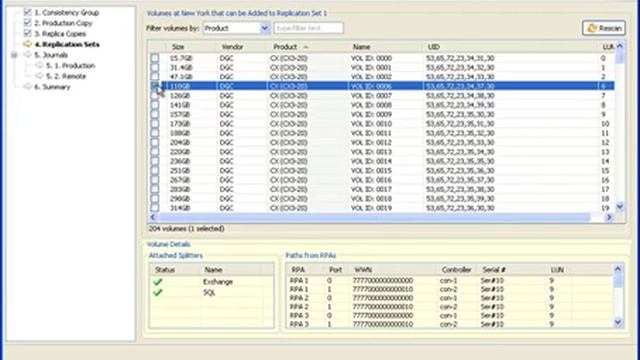Check the box for VOL ID: 0002

click(155, 77)
